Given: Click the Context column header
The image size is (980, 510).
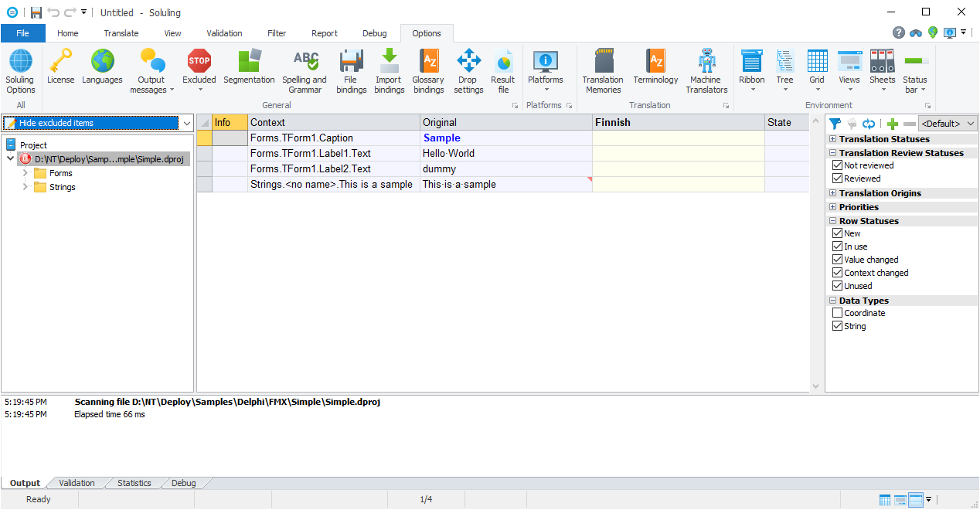Looking at the screenshot, I should [334, 122].
